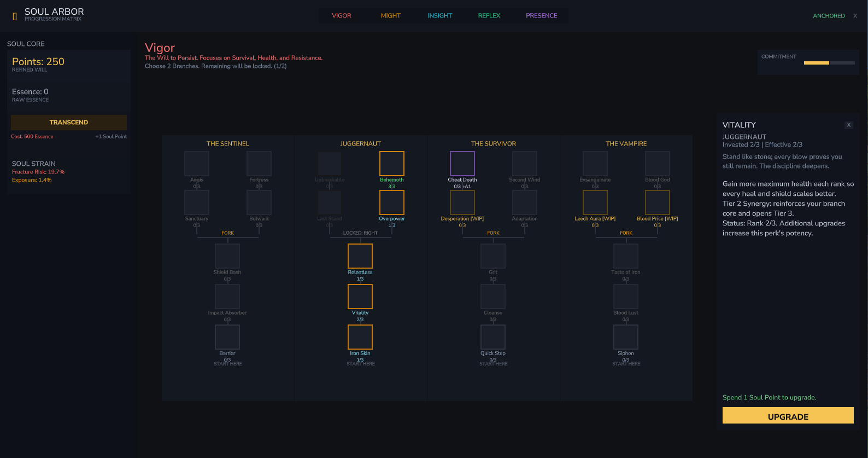Select the Behemoth perk node

click(392, 164)
